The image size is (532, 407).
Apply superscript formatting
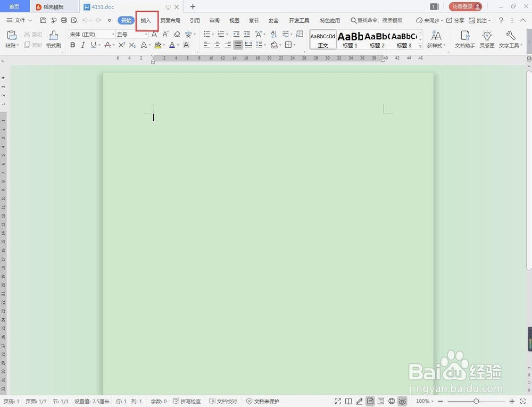coord(120,45)
